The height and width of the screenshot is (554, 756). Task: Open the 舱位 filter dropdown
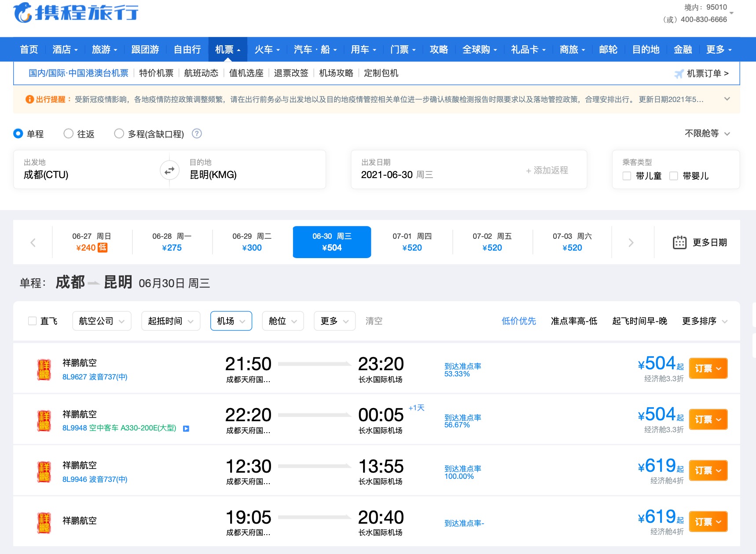[283, 321]
